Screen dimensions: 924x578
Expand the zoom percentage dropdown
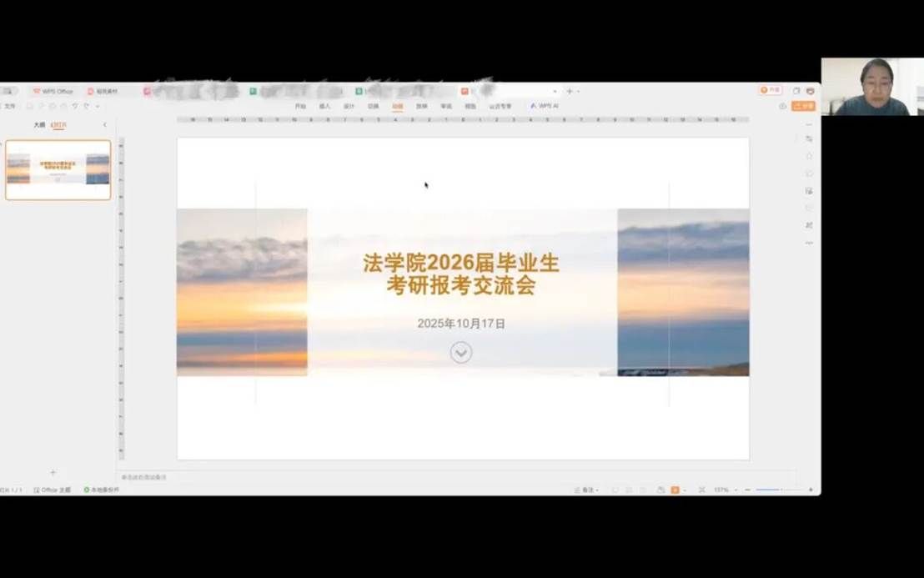click(736, 490)
